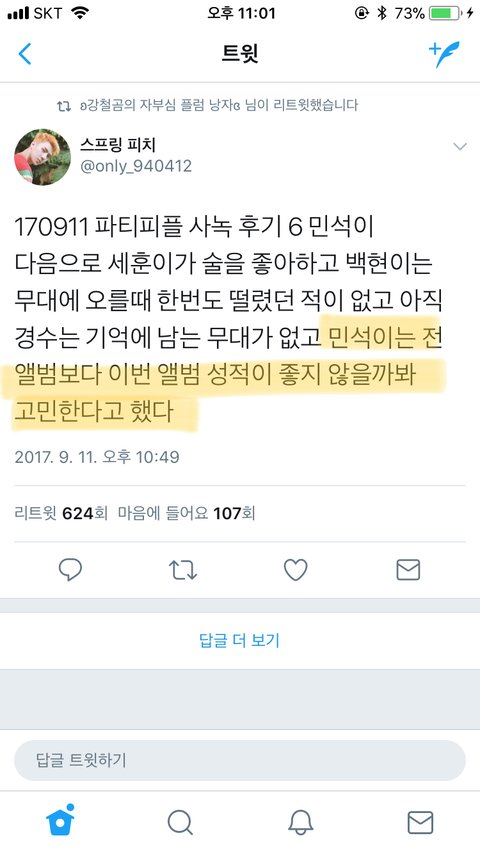
Task: Expand the tweet options chevron
Action: click(460, 146)
